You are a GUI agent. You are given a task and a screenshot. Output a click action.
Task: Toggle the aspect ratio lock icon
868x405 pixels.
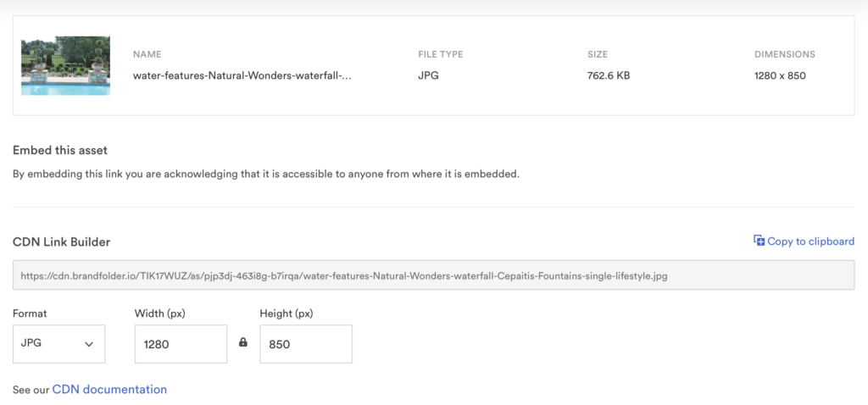[x=243, y=342]
